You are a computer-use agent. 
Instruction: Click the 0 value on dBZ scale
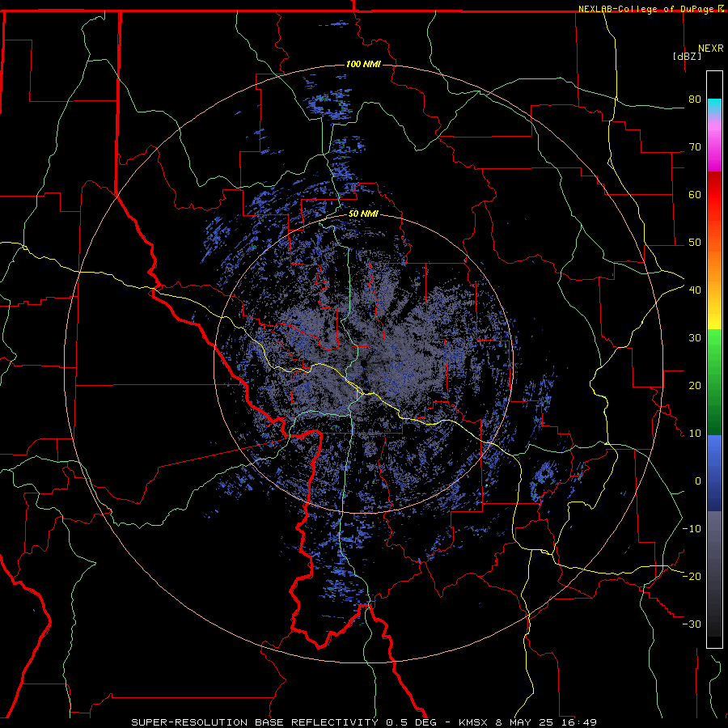click(698, 481)
